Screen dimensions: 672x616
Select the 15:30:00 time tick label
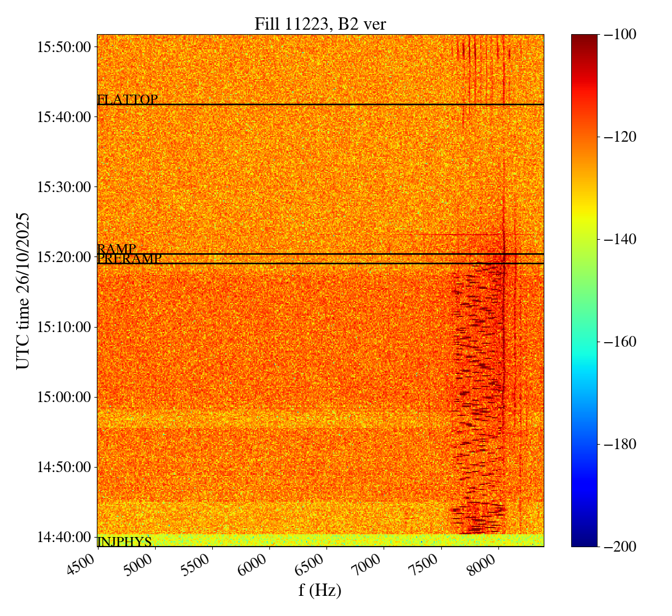tap(64, 187)
